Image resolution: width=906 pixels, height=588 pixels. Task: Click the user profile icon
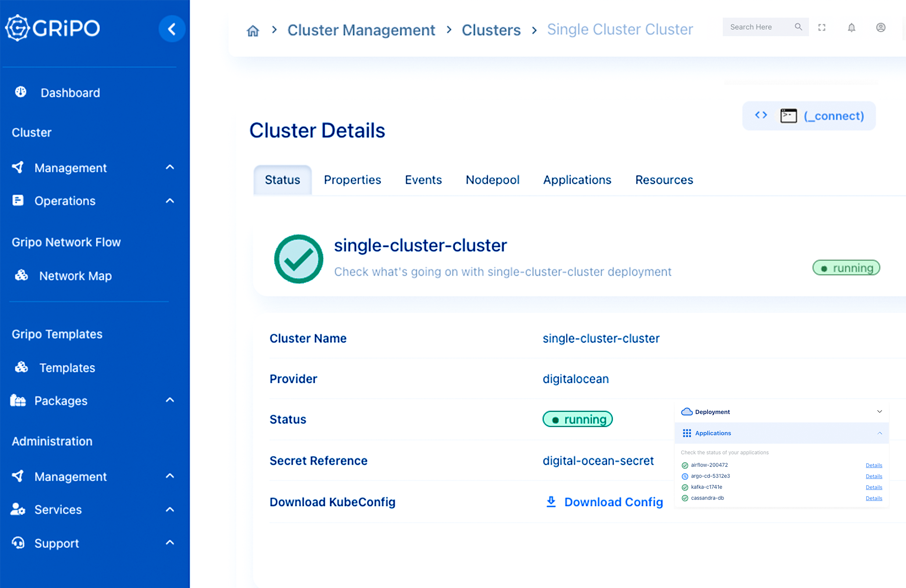pyautogui.click(x=880, y=27)
